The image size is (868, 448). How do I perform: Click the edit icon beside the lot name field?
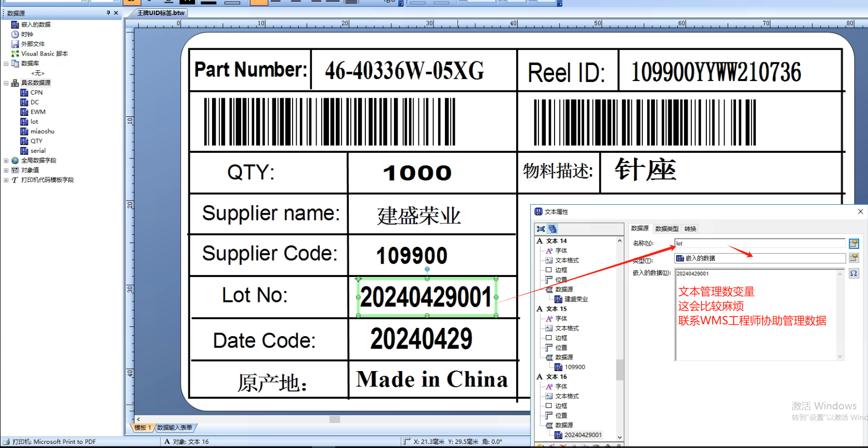click(853, 243)
